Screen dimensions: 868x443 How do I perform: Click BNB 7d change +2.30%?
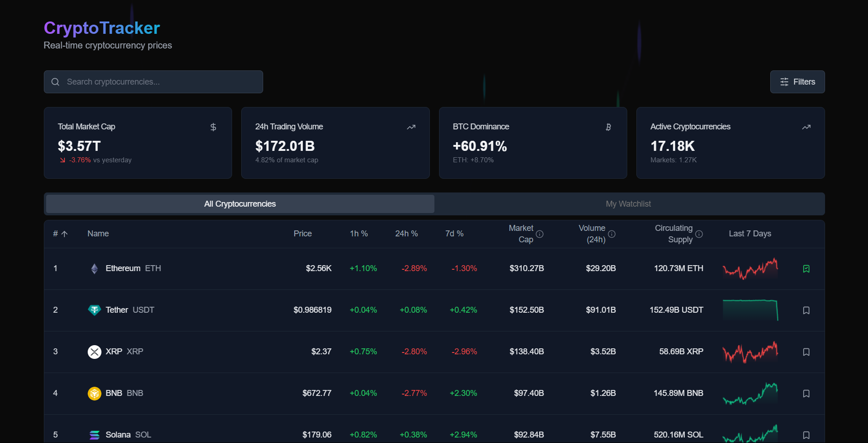coord(463,393)
